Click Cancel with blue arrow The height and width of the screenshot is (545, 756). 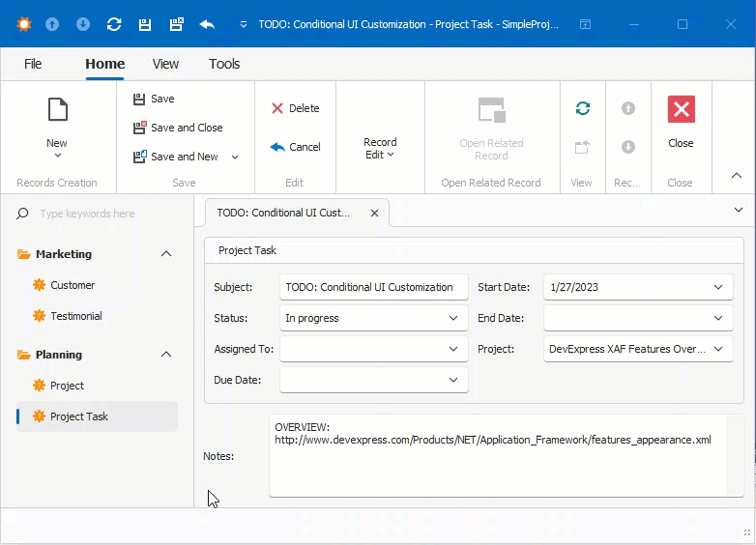(295, 147)
